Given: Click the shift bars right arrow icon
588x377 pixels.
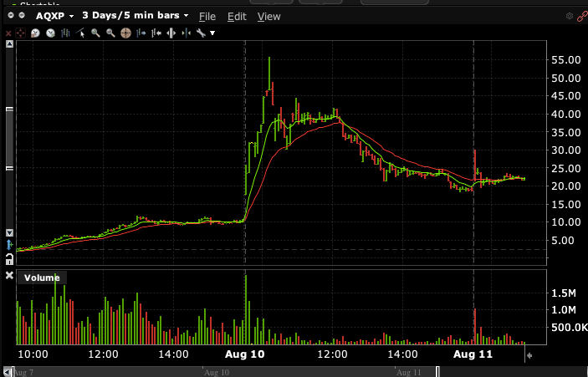Looking at the screenshot, I should tap(141, 33).
